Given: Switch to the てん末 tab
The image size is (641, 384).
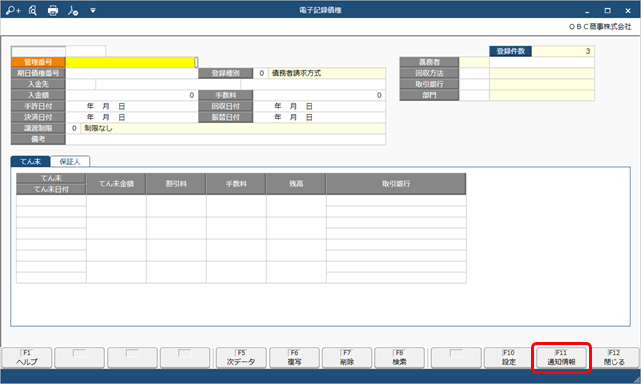Looking at the screenshot, I should tap(31, 162).
